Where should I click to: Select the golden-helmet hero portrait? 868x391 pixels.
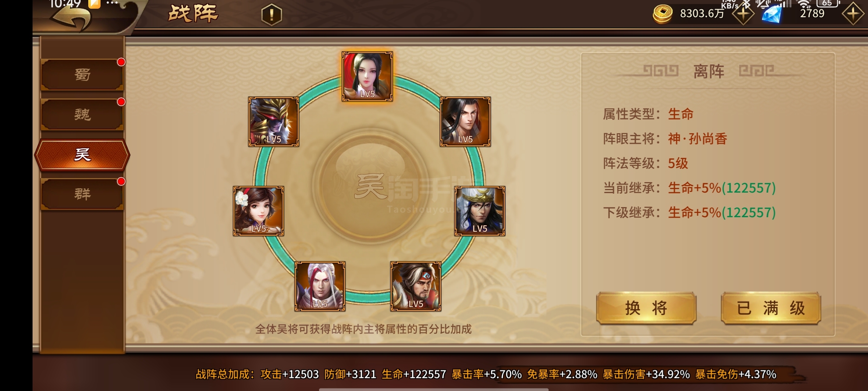[x=273, y=122]
